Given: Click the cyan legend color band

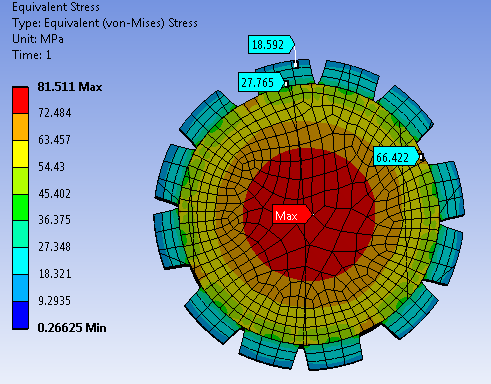Looking at the screenshot, I should (x=20, y=261).
